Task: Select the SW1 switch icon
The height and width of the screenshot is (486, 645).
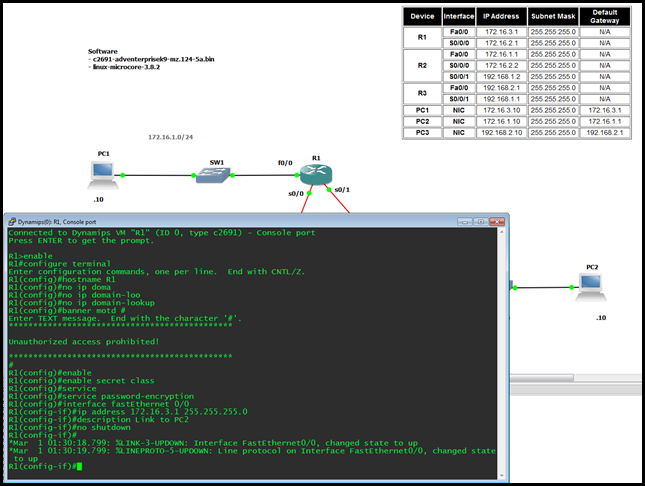Action: [213, 175]
